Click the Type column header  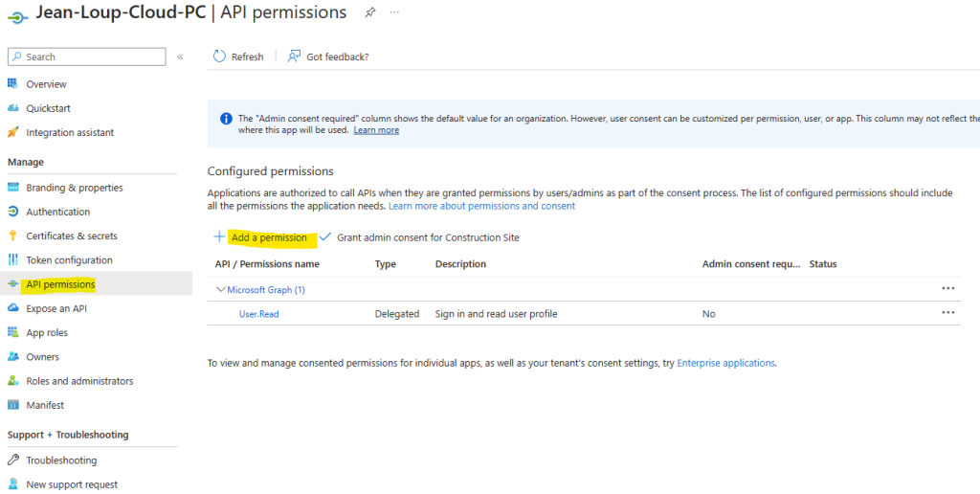coord(385,264)
